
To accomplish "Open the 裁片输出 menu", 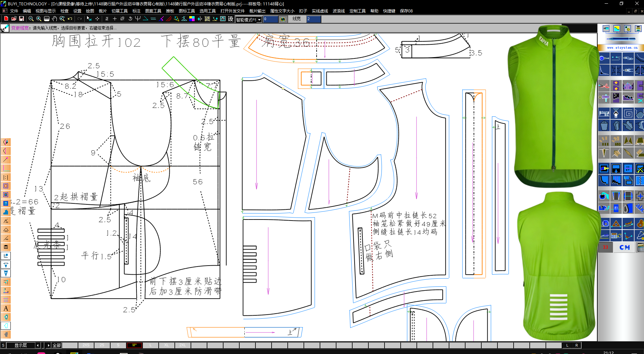I will (257, 11).
